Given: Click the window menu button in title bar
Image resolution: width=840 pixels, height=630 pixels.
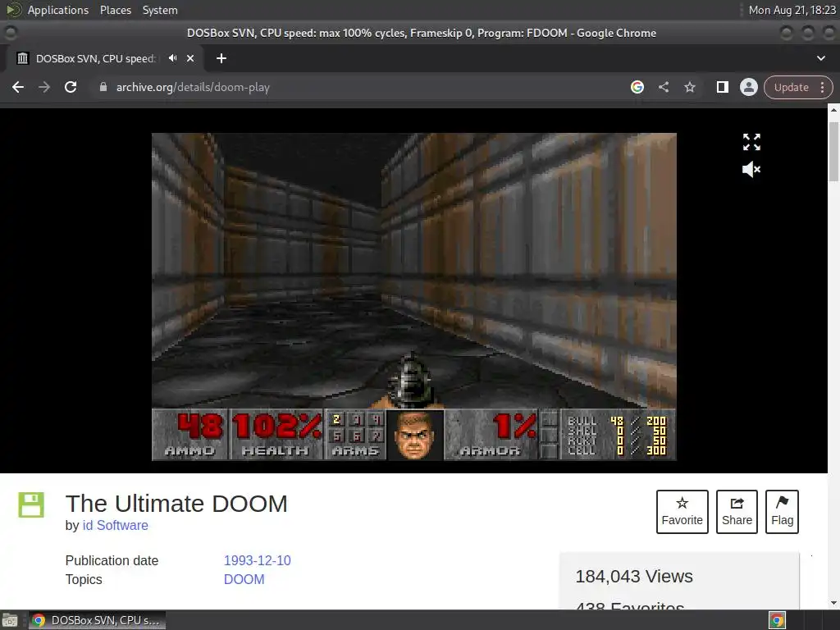Looking at the screenshot, I should (x=10, y=33).
